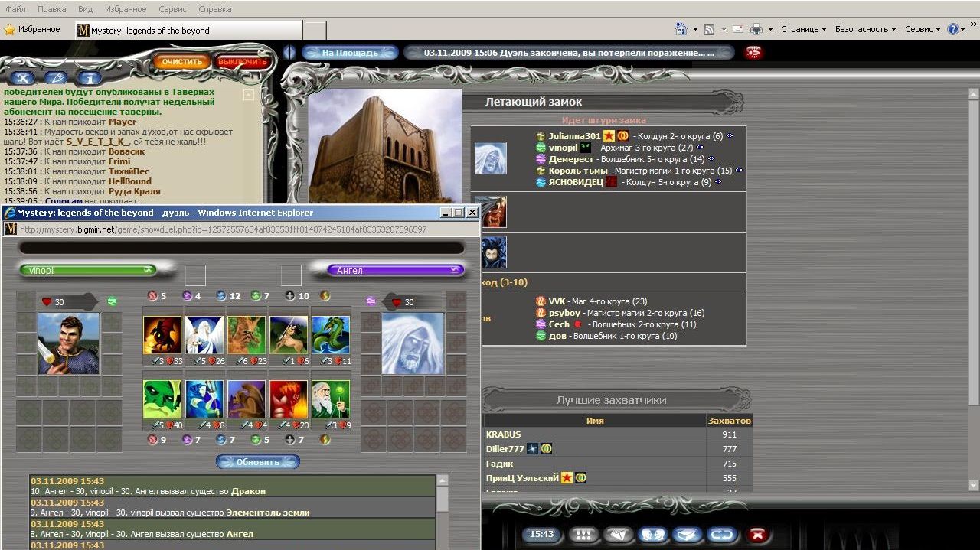This screenshot has width=980, height=550.
Task: Click the red X icon in bottom bar
Action: [758, 535]
